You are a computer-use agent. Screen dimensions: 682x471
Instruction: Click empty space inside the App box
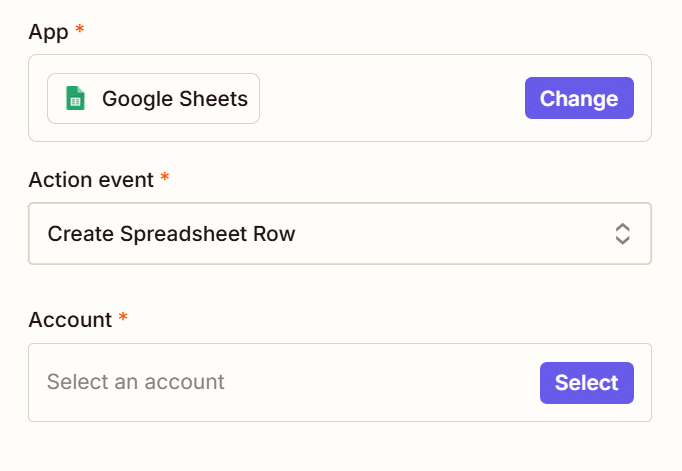(390, 99)
